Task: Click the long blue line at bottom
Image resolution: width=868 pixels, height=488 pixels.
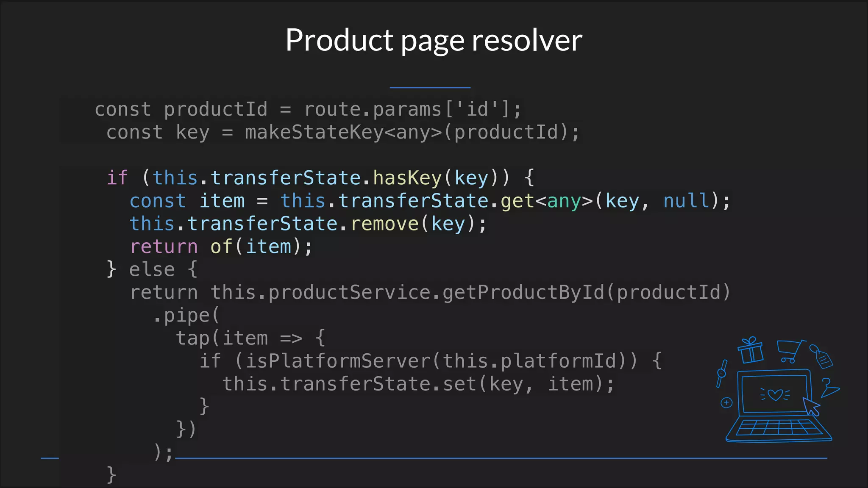Action: click(x=500, y=458)
